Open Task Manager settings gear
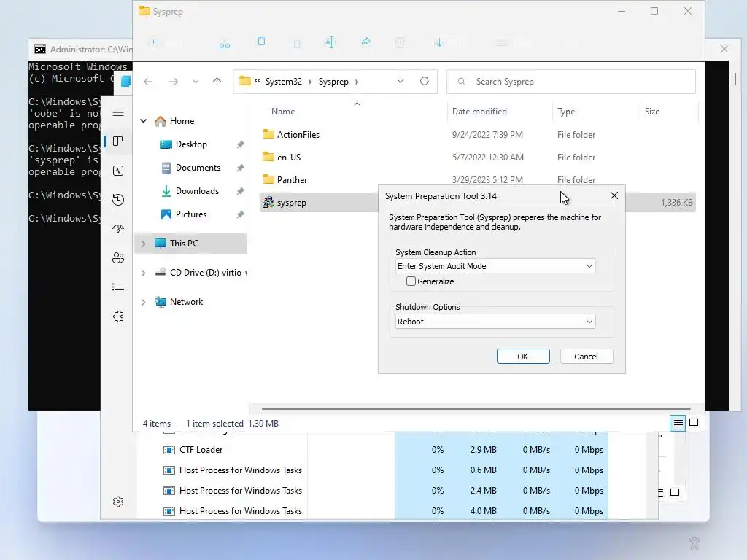This screenshot has width=747, height=560. click(118, 502)
